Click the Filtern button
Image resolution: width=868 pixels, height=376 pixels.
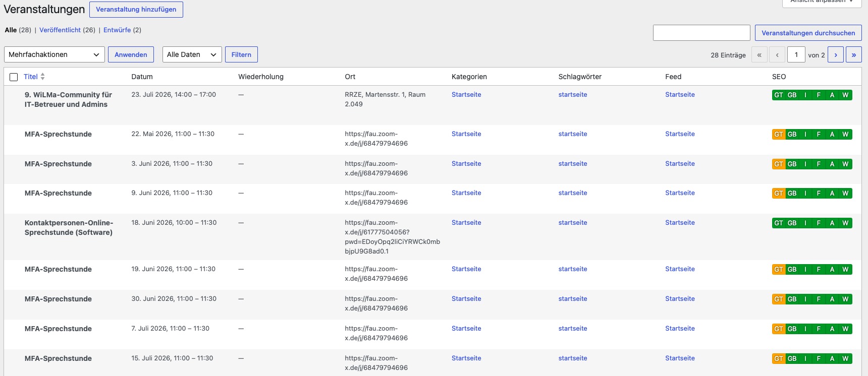click(241, 54)
